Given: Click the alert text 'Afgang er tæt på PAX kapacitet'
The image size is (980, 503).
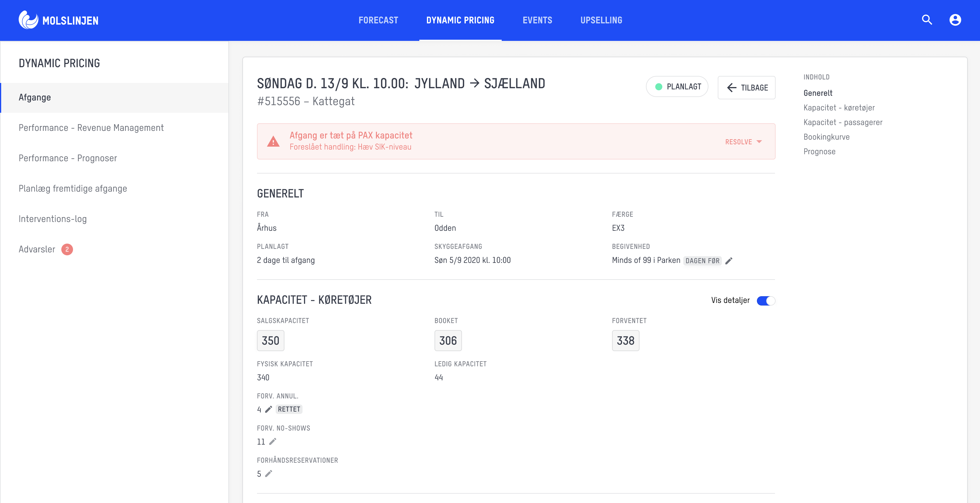Looking at the screenshot, I should coord(351,135).
